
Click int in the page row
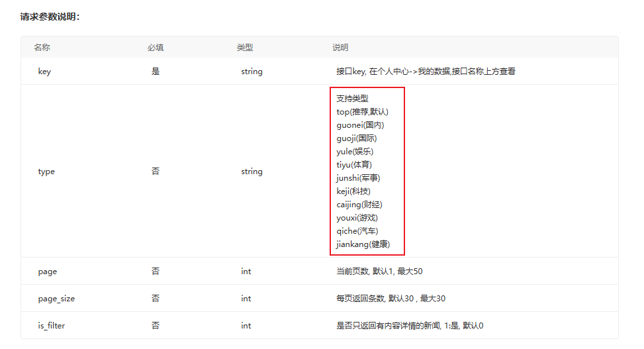(246, 272)
